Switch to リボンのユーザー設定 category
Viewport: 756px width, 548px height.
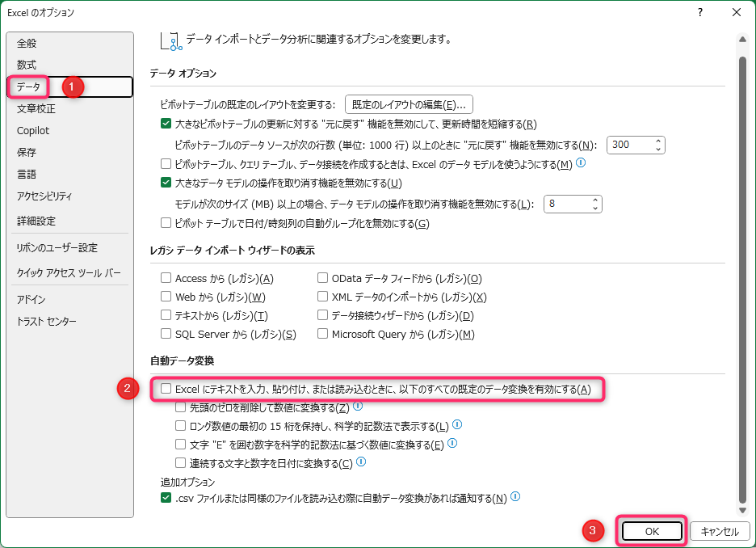point(57,248)
